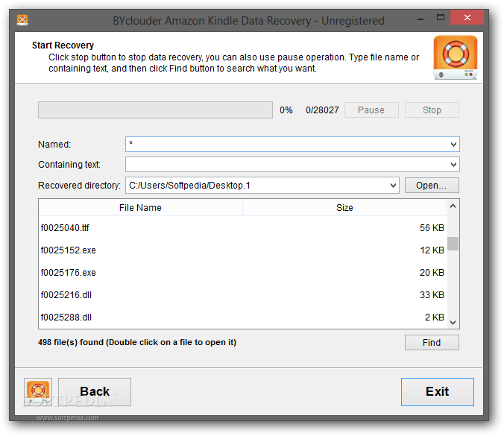Select file f0025288.dll
This screenshot has width=504, height=436.
pos(66,317)
